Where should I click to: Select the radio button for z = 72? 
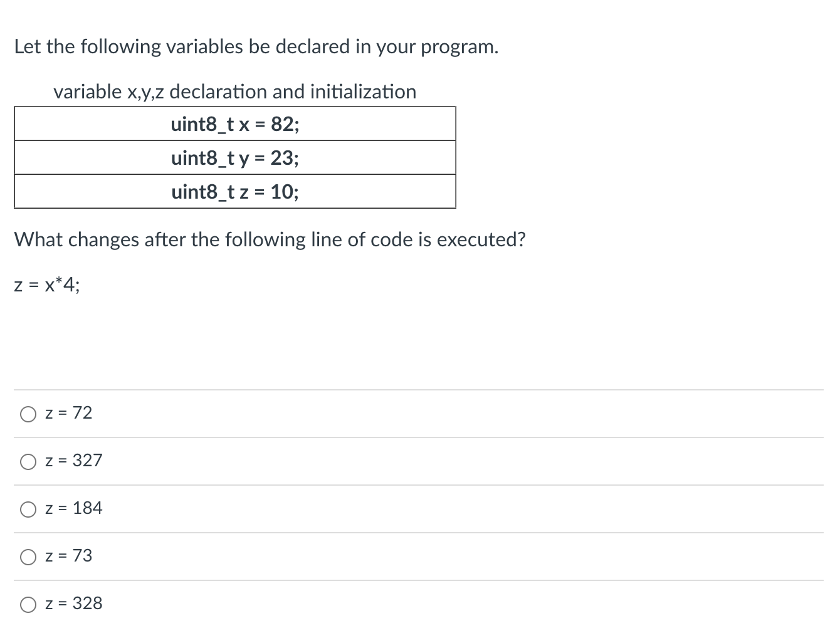28,414
